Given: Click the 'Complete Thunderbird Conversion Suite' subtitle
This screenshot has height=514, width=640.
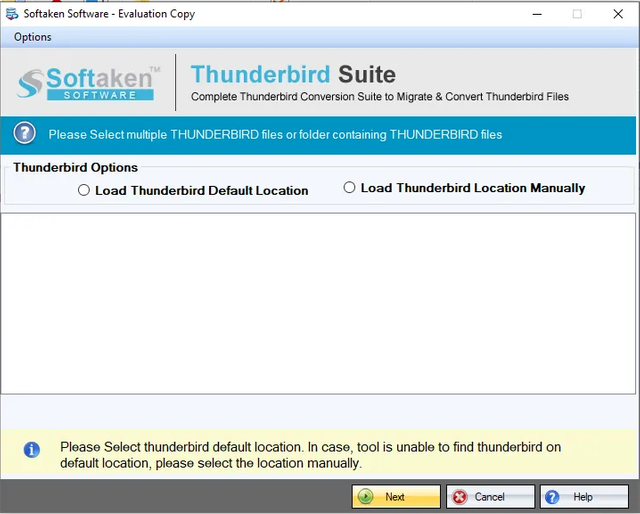Looking at the screenshot, I should (380, 97).
